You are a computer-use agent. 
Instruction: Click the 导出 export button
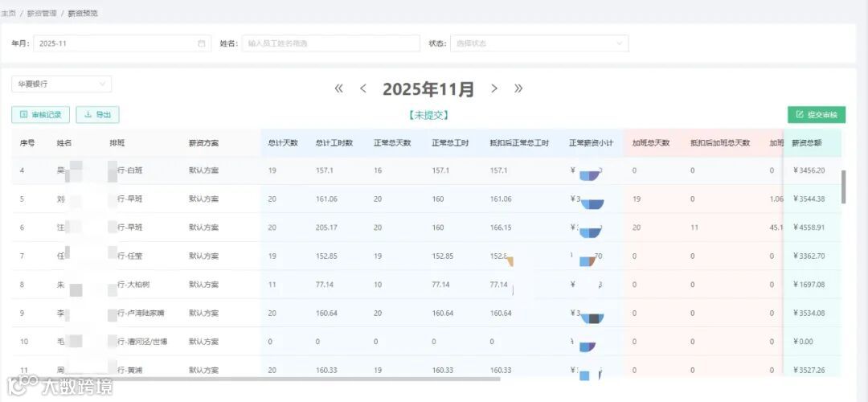97,115
